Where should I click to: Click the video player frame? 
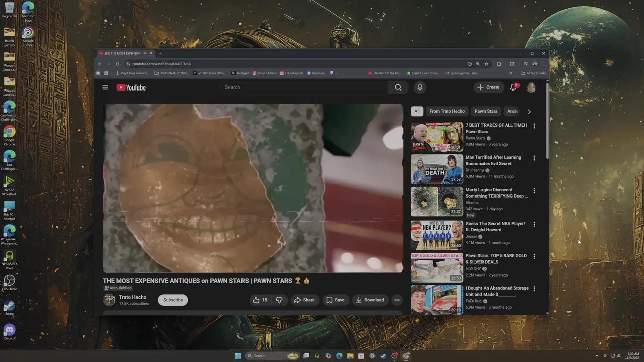[x=253, y=188]
